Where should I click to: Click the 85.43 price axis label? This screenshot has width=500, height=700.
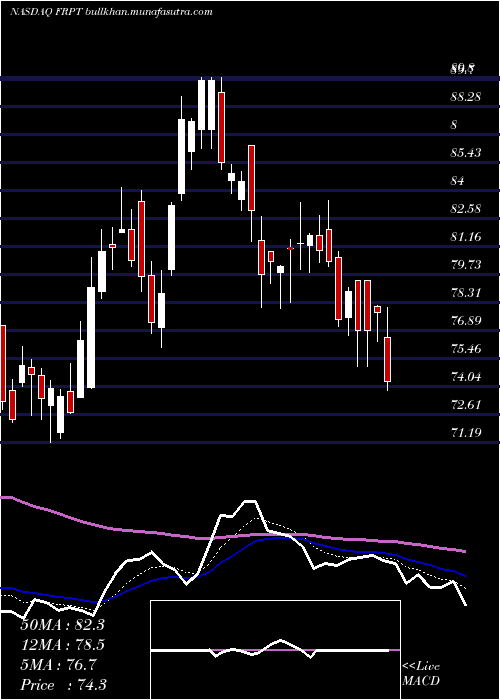point(466,153)
